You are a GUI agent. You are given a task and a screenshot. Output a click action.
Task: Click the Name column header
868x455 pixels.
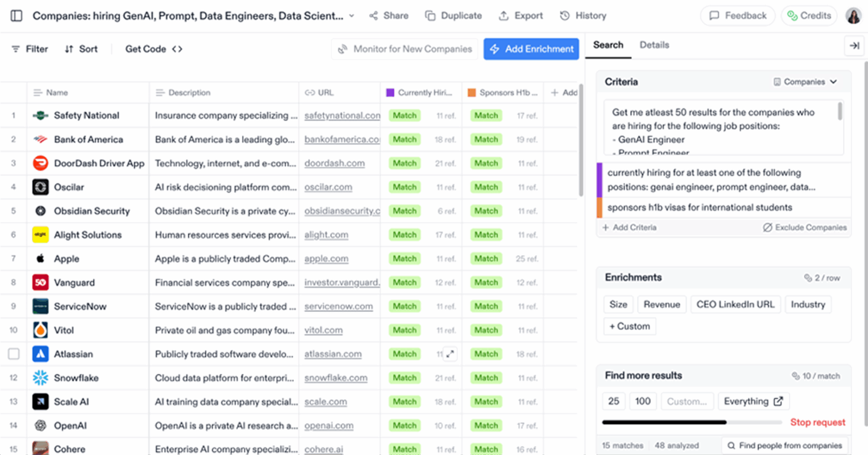click(x=88, y=93)
